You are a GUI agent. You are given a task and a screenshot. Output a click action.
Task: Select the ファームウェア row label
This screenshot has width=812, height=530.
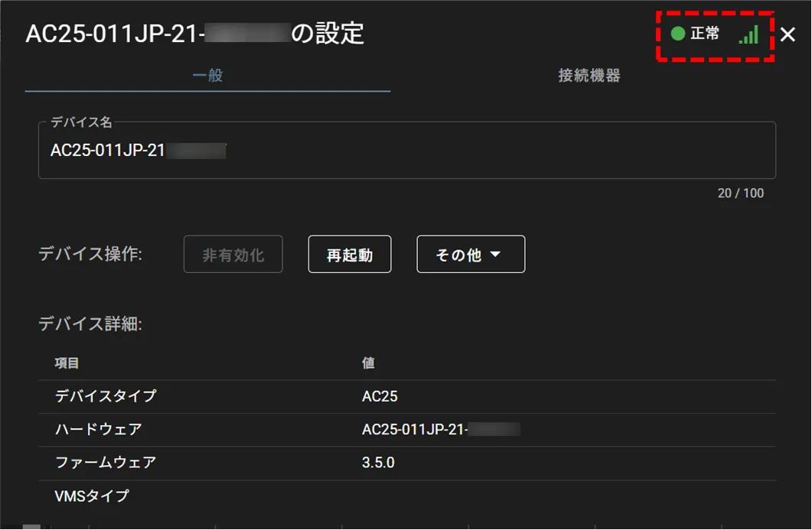pos(106,462)
